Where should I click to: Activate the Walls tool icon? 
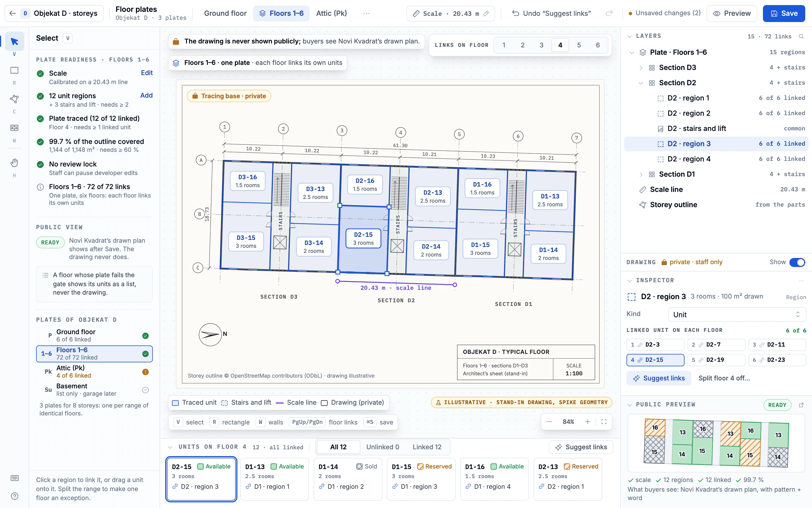tap(14, 128)
